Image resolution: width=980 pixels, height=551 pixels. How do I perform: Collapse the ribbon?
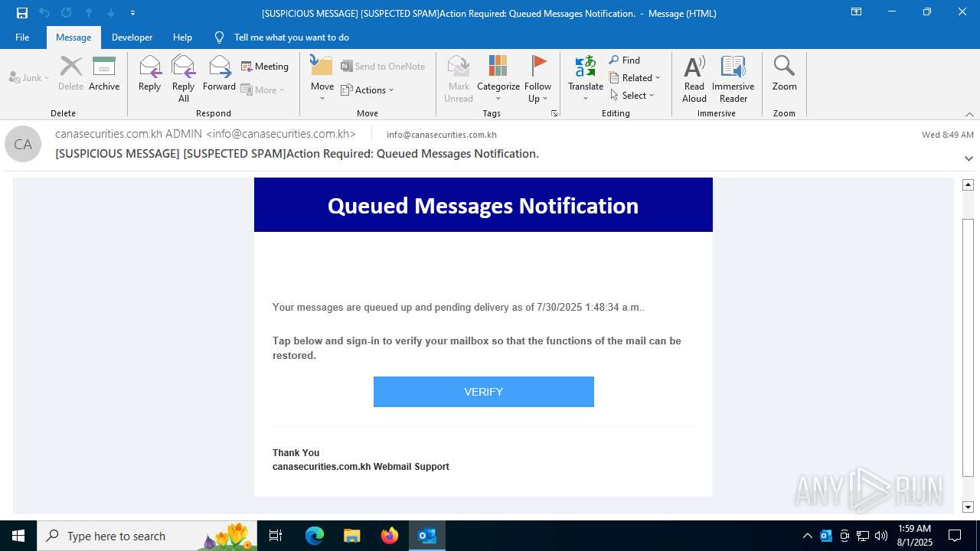[x=969, y=114]
